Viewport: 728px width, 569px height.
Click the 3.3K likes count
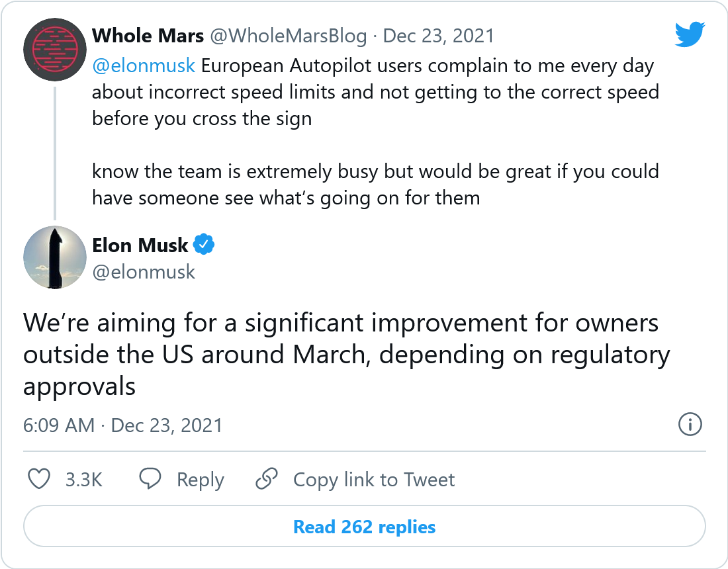[x=83, y=480]
